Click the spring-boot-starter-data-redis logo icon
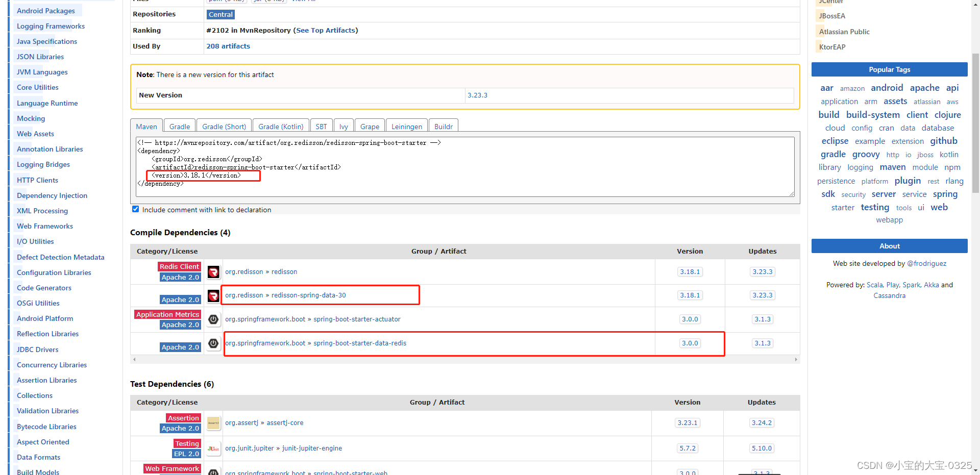This screenshot has width=980, height=475. pyautogui.click(x=213, y=343)
